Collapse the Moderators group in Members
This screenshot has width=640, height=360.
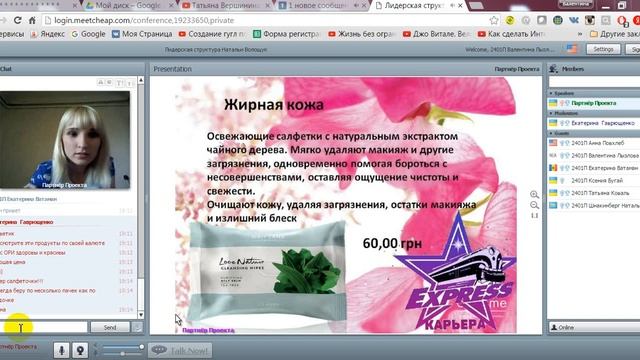pyautogui.click(x=551, y=113)
